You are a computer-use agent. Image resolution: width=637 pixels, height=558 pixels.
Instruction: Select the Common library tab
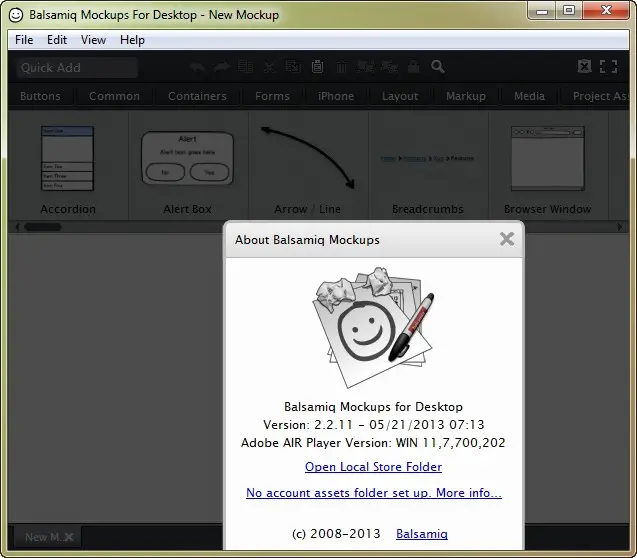[x=115, y=96]
